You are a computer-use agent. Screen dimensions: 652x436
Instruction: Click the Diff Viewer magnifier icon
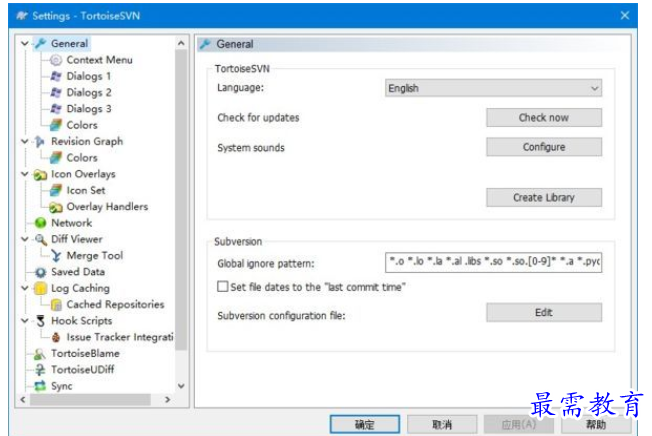click(x=40, y=239)
